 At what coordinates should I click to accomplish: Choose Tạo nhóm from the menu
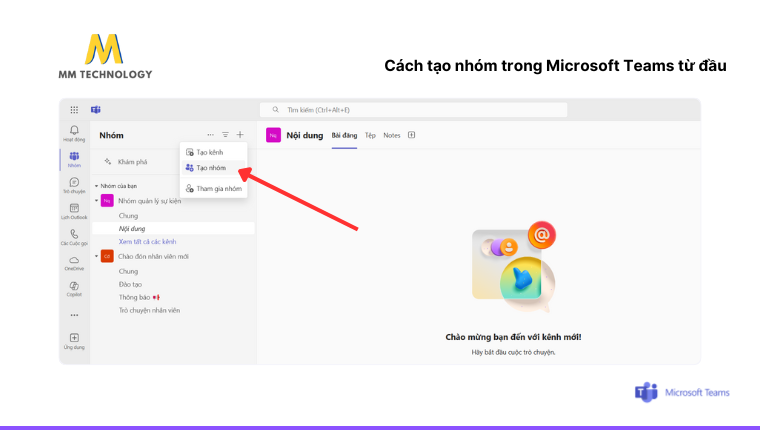(213, 168)
